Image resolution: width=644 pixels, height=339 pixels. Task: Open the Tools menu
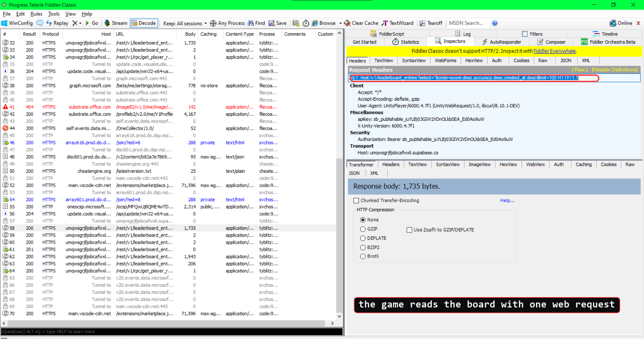(54, 14)
